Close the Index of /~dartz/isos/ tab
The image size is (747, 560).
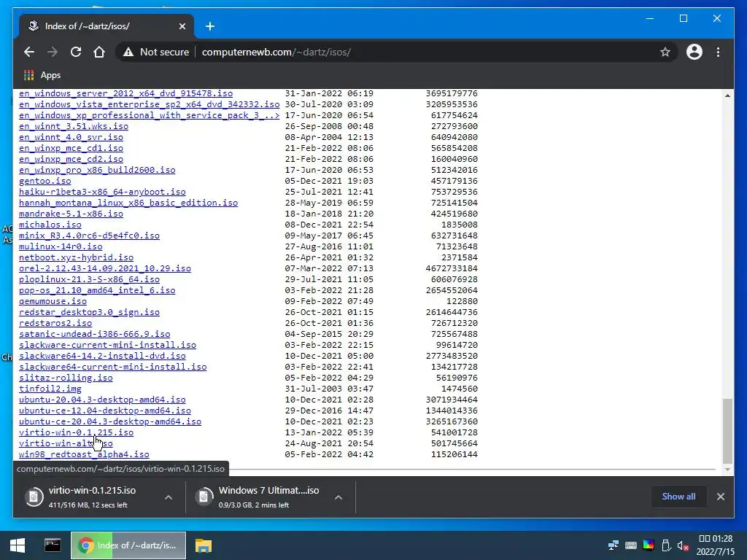coord(182,26)
